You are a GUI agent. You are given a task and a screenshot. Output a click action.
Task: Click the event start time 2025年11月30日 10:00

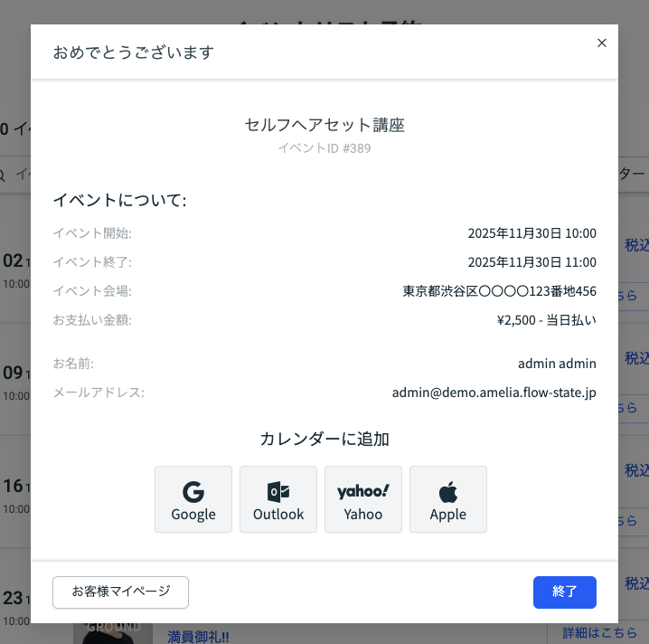(x=531, y=233)
